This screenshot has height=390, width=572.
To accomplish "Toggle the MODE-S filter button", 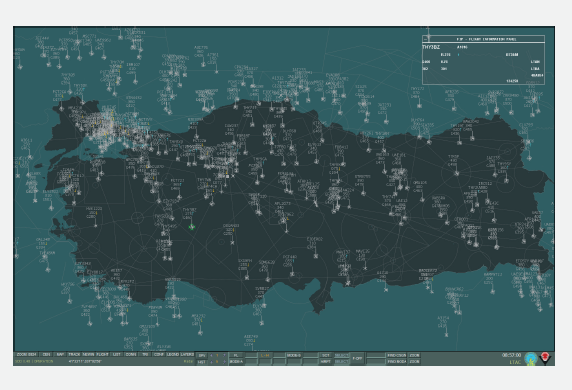I will tap(294, 355).
